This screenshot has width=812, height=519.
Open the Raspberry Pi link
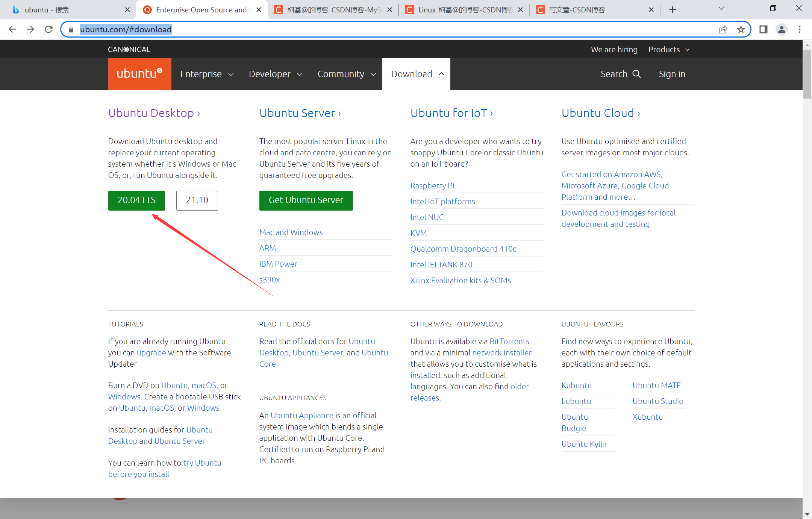[x=432, y=185]
